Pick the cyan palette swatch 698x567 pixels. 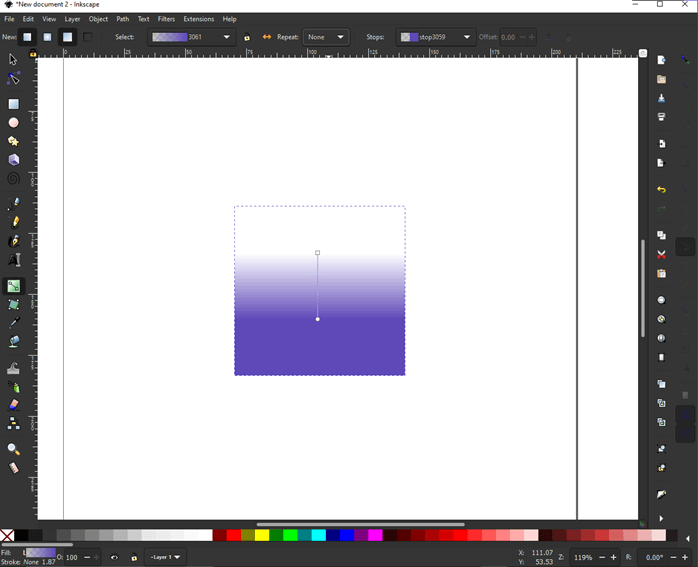coord(318,535)
